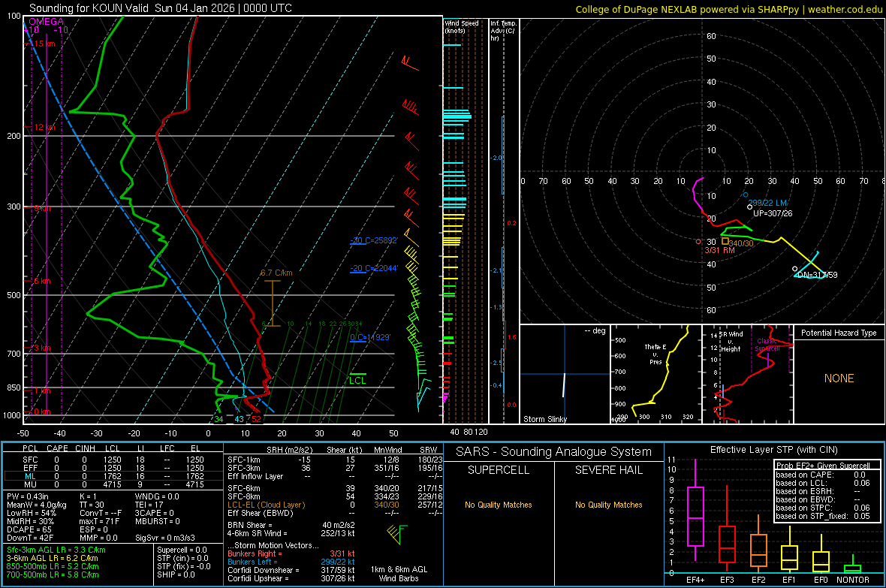Click the '3-6km AGL LR = 6.2 C/km' line

(x=53, y=558)
